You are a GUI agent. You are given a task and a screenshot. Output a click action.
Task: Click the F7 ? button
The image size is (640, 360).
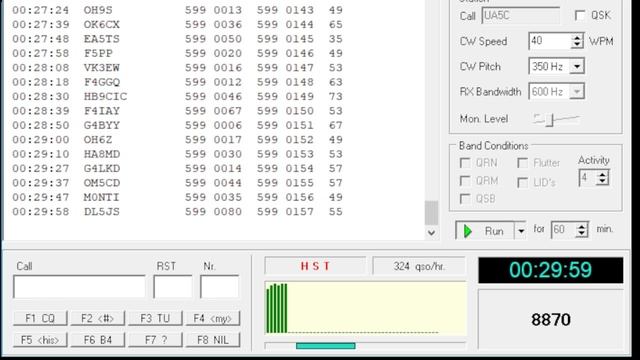(155, 340)
